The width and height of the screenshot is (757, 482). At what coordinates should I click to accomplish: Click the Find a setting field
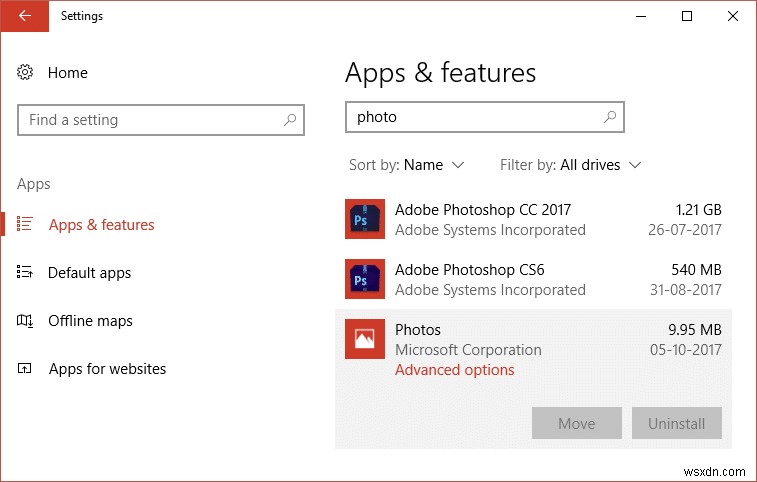[150, 120]
